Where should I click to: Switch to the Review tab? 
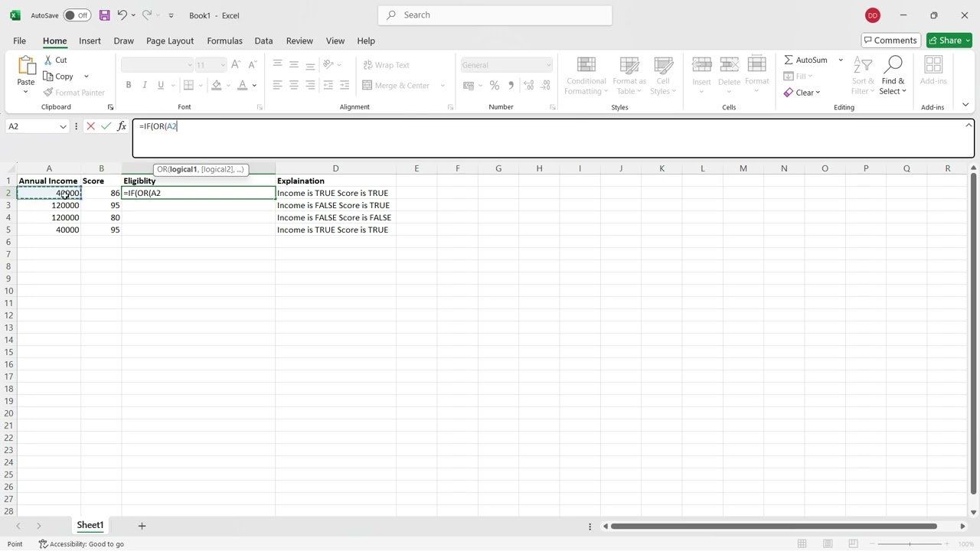coord(299,41)
